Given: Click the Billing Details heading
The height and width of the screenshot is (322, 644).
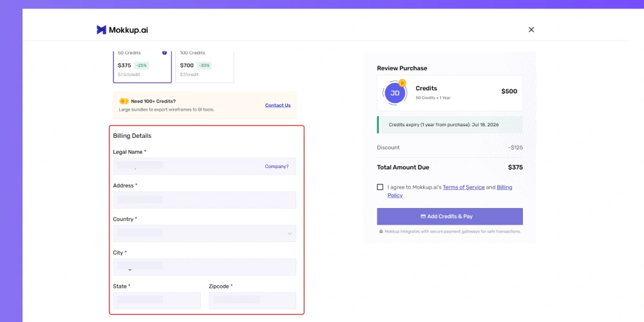Looking at the screenshot, I should coord(132,135).
